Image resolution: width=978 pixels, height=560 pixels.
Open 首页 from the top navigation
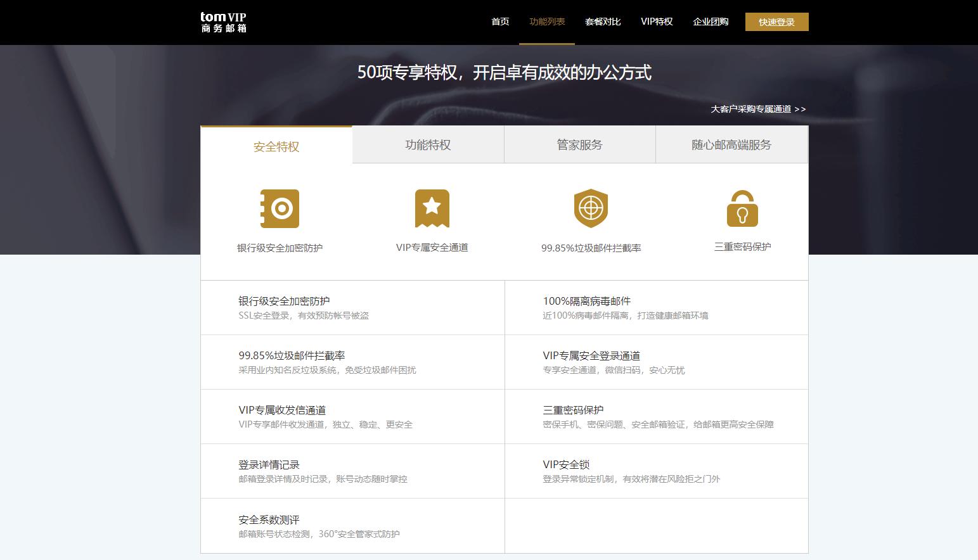(x=500, y=21)
